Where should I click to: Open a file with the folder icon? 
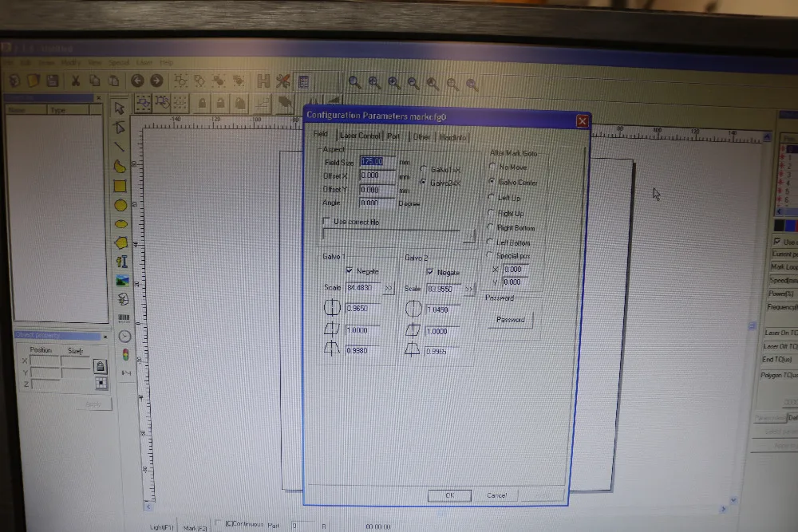click(33, 81)
